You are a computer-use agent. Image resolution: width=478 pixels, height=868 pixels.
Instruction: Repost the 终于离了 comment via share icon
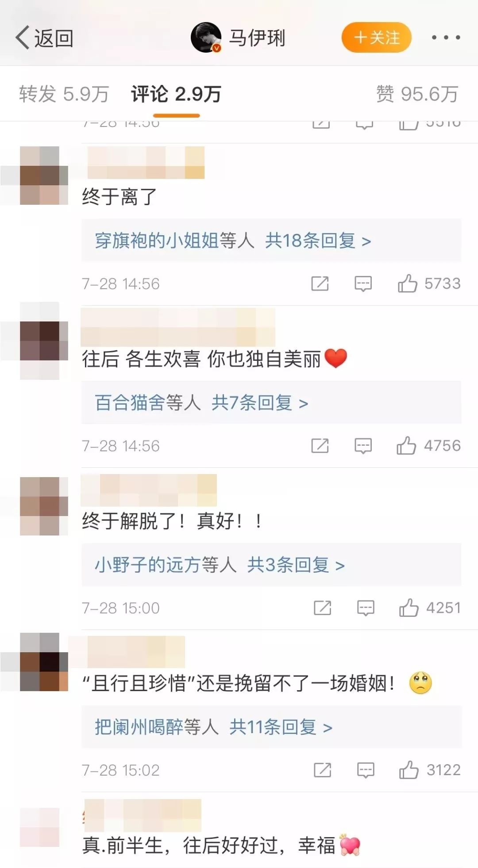pyautogui.click(x=320, y=283)
